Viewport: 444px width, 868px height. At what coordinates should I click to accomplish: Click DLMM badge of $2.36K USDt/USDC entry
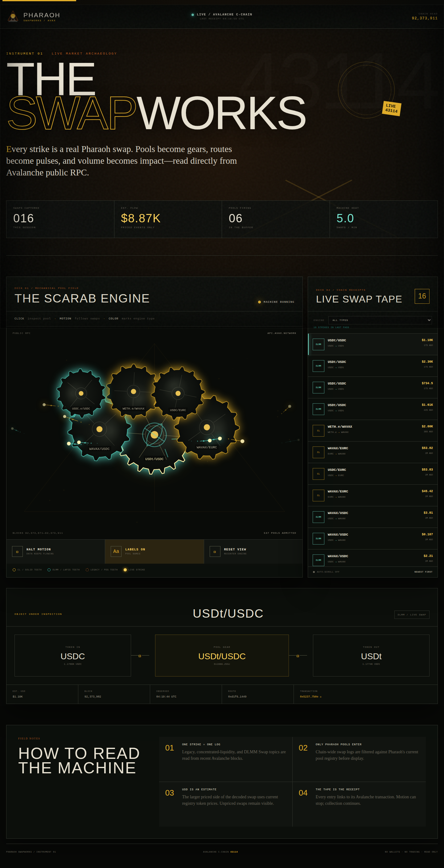318,366
